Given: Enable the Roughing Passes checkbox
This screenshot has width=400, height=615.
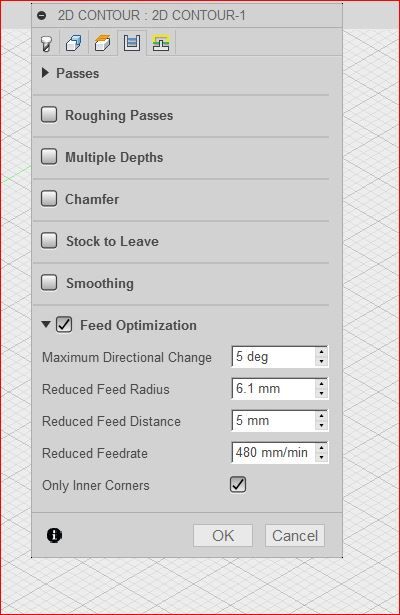Looking at the screenshot, I should pos(49,115).
